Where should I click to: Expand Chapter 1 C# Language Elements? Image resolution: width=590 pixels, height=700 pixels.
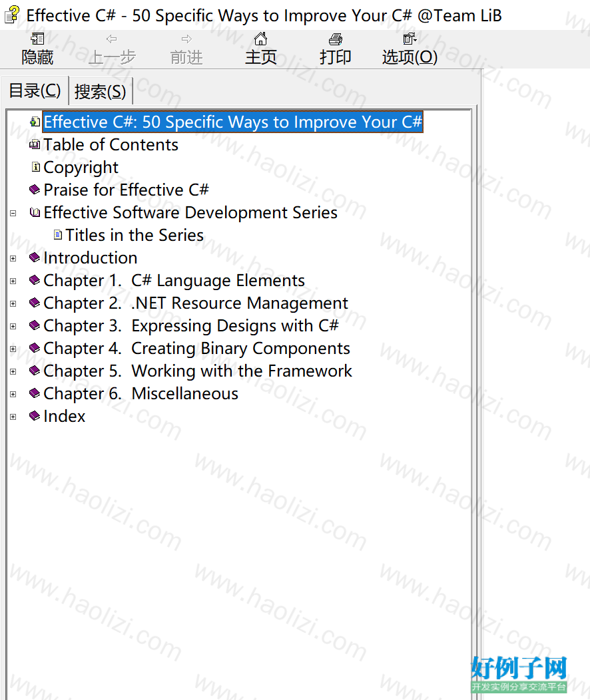coord(13,281)
